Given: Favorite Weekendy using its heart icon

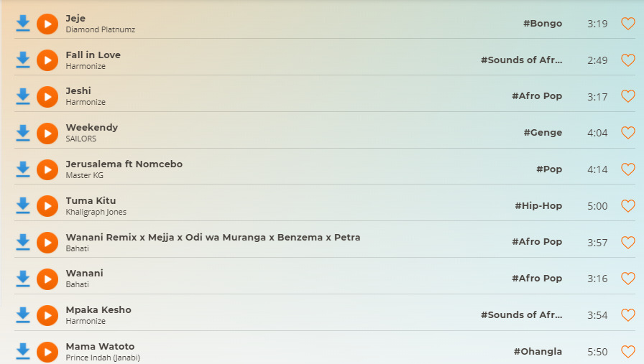Looking at the screenshot, I should coord(627,133).
